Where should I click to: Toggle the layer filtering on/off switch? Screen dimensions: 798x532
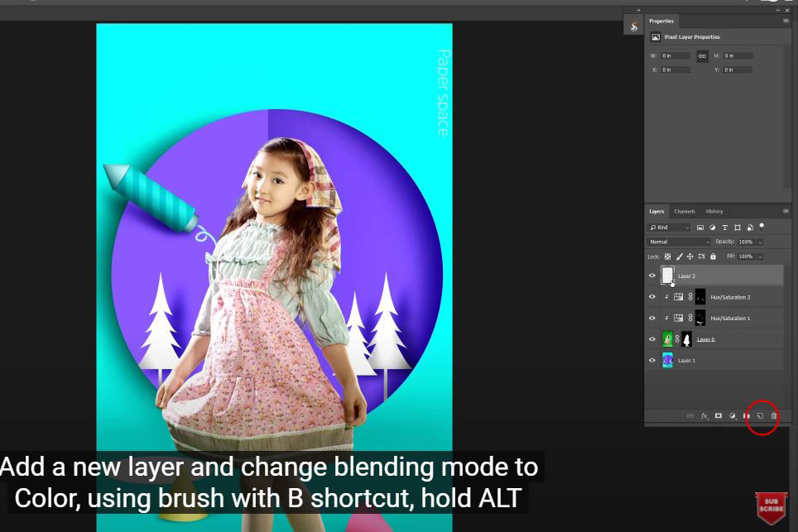(762, 226)
